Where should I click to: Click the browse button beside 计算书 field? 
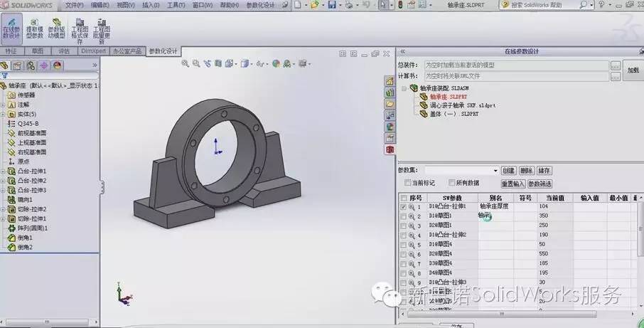tap(616, 76)
